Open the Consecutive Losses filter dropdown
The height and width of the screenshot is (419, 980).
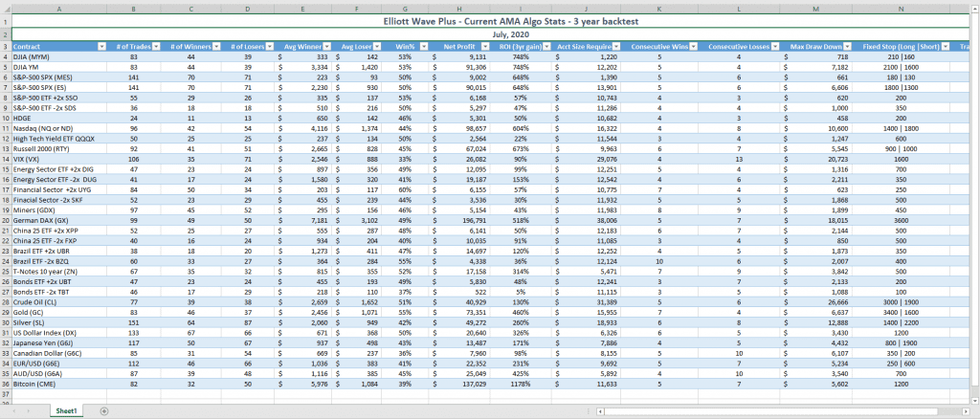click(x=773, y=47)
